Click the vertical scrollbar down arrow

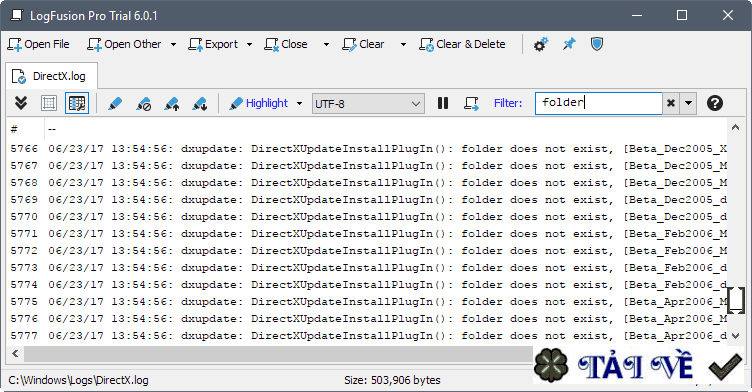pos(735,336)
